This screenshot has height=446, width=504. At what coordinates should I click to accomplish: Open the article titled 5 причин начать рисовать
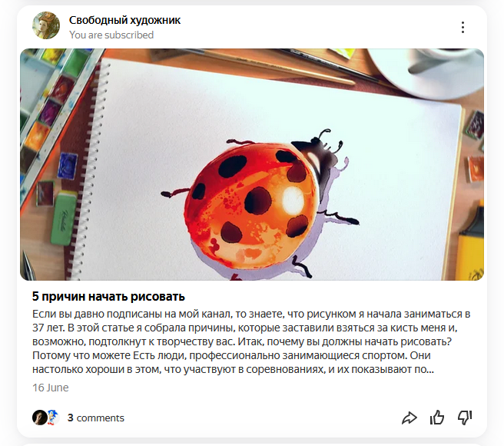(x=108, y=296)
